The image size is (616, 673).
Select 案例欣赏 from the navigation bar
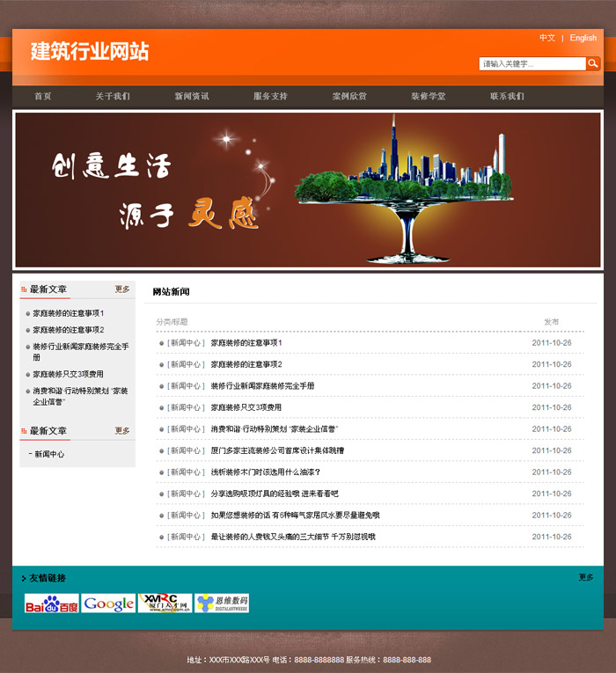(x=349, y=96)
